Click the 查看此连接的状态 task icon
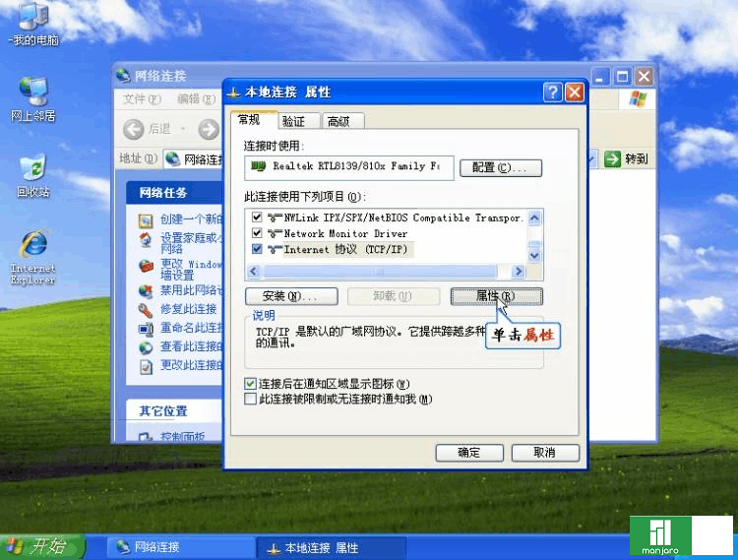Image resolution: width=738 pixels, height=560 pixels. pyautogui.click(x=146, y=347)
